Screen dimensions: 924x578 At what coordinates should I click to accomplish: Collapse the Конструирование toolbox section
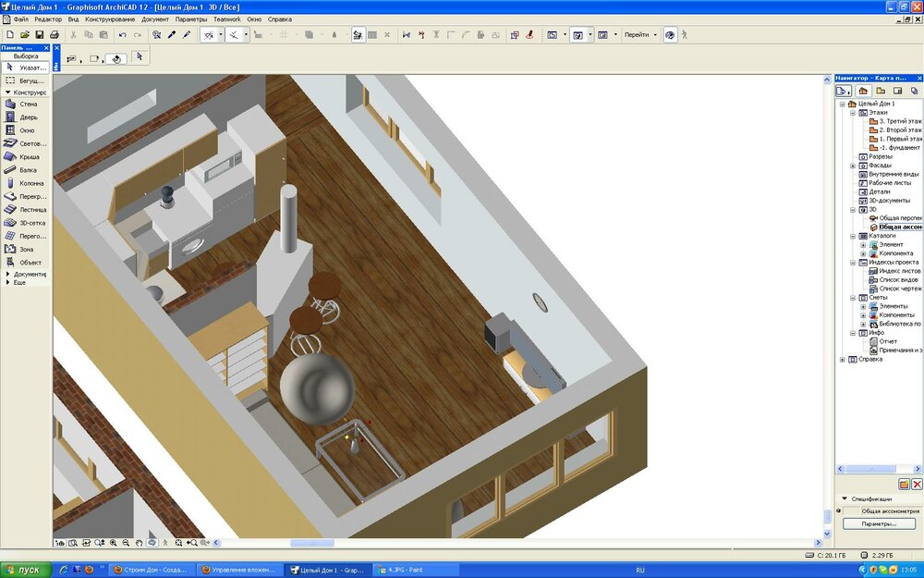(8, 92)
